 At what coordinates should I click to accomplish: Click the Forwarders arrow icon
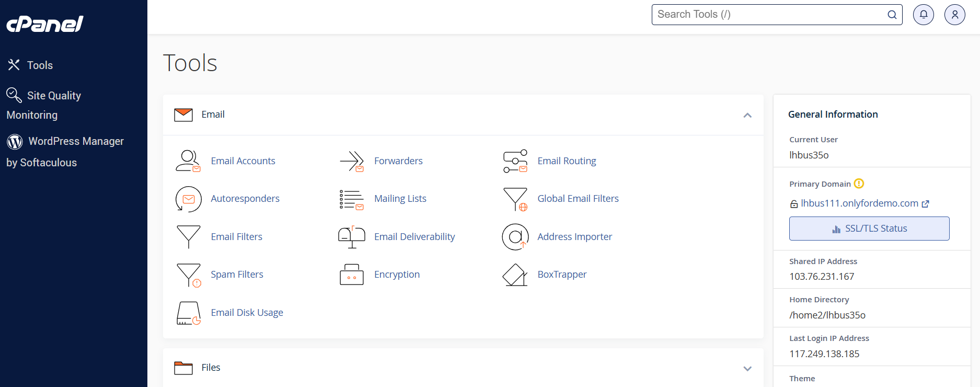pyautogui.click(x=352, y=161)
